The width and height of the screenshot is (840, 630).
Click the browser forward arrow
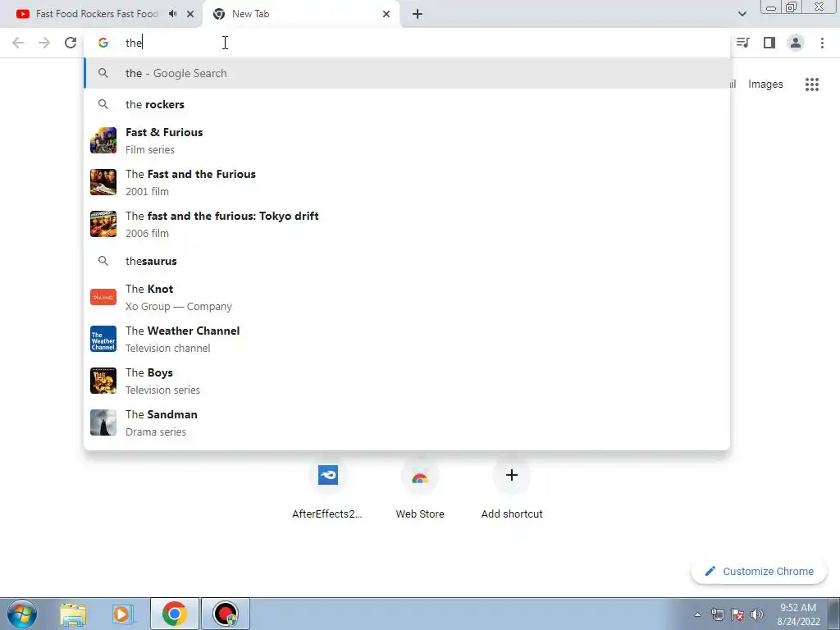(44, 43)
